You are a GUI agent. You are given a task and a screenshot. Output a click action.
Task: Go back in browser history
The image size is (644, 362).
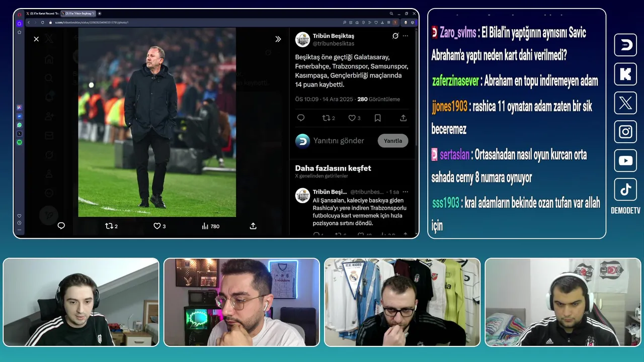coord(29,22)
